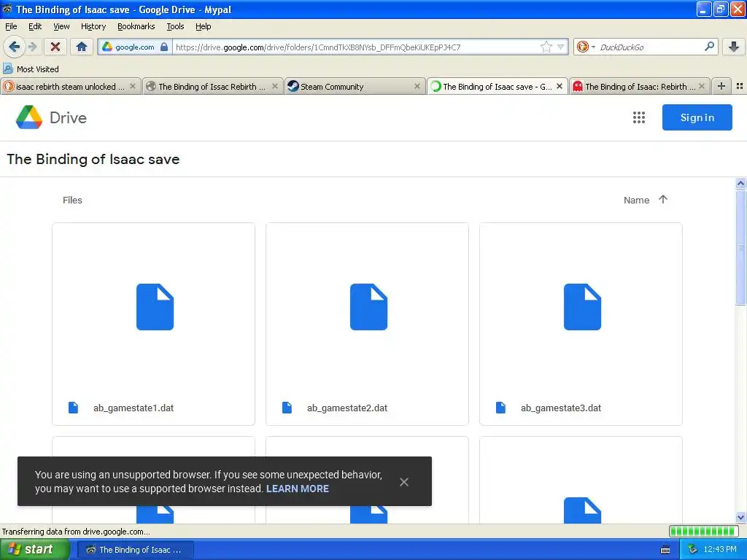
Task: Open the Bookmarks menu
Action: pyautogui.click(x=136, y=26)
